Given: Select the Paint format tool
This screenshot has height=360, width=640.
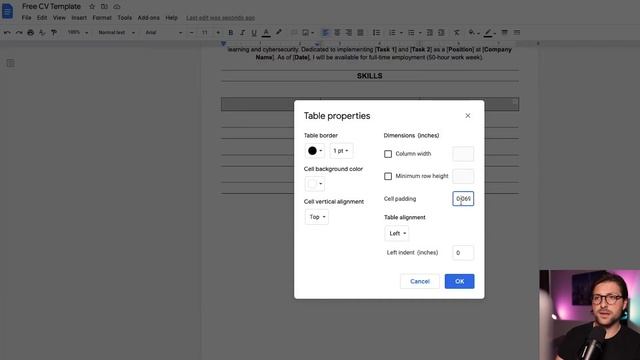Looking at the screenshot, I should click(x=54, y=33).
